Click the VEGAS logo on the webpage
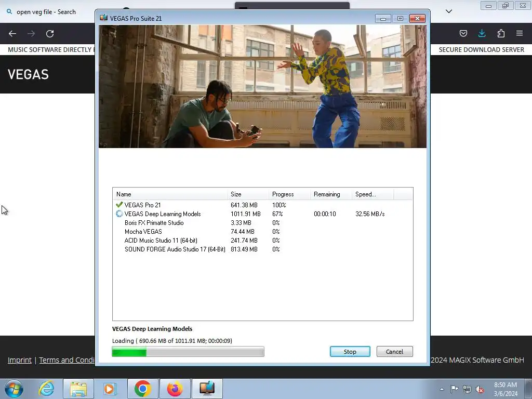 pos(28,74)
